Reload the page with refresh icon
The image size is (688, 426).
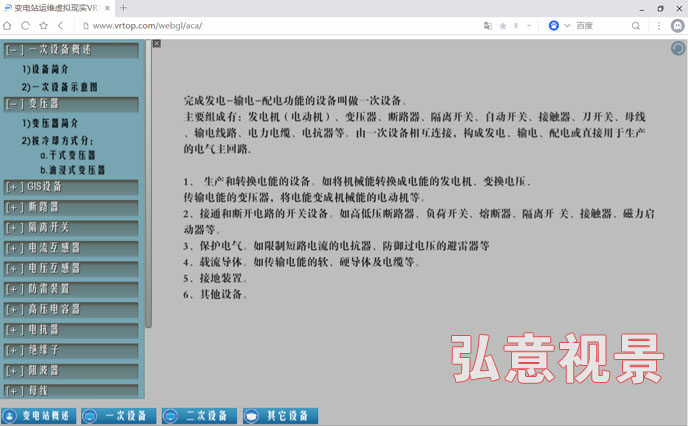click(x=25, y=26)
